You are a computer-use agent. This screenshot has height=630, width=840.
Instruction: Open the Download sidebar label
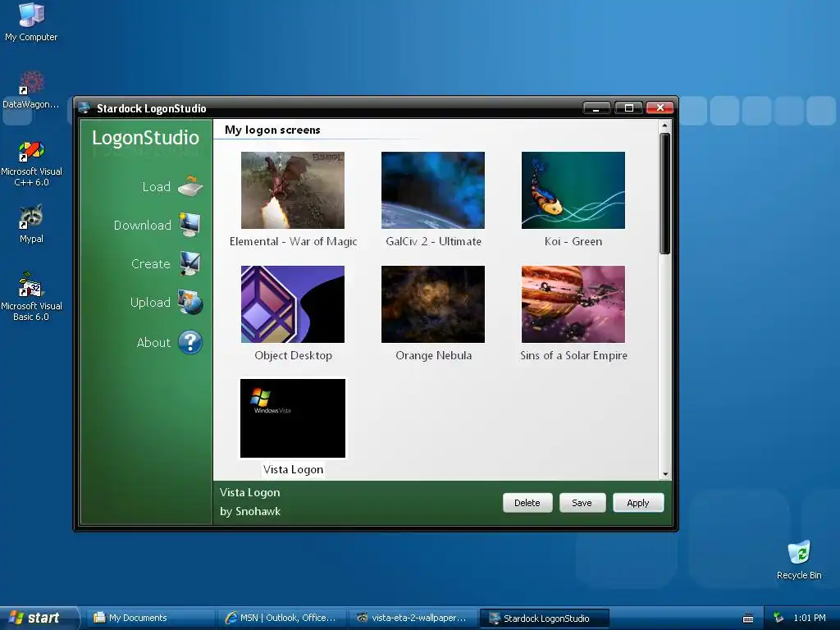pyautogui.click(x=143, y=226)
